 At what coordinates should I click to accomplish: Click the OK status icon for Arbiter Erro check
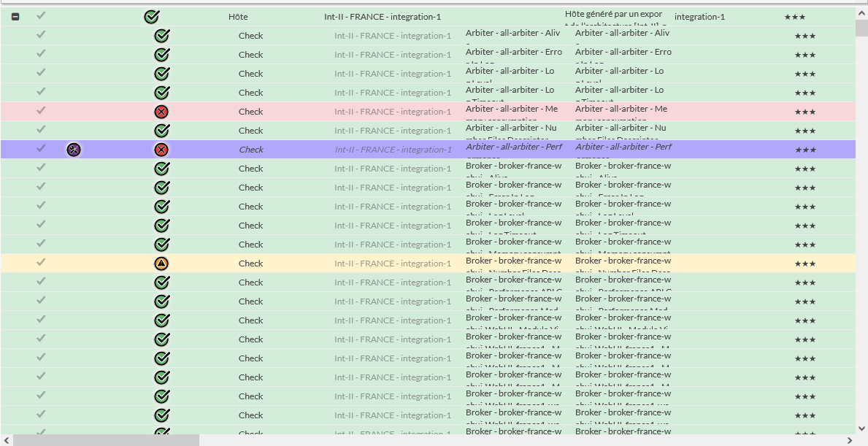tap(161, 55)
